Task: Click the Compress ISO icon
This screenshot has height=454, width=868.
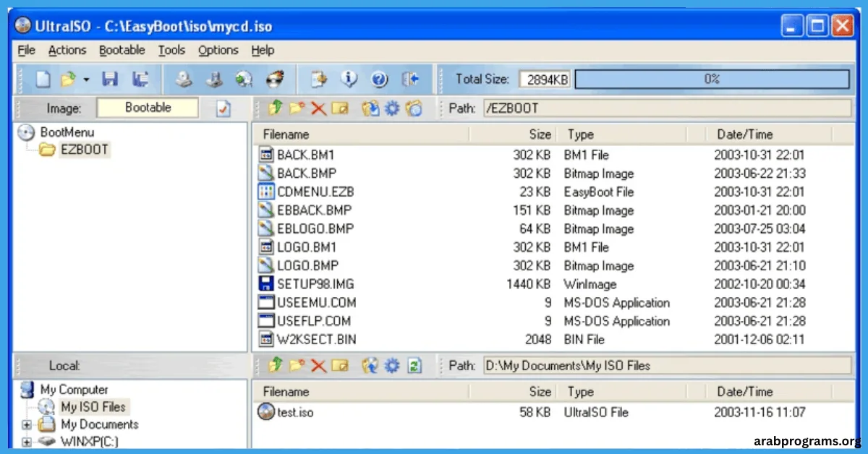Action: 215,79
